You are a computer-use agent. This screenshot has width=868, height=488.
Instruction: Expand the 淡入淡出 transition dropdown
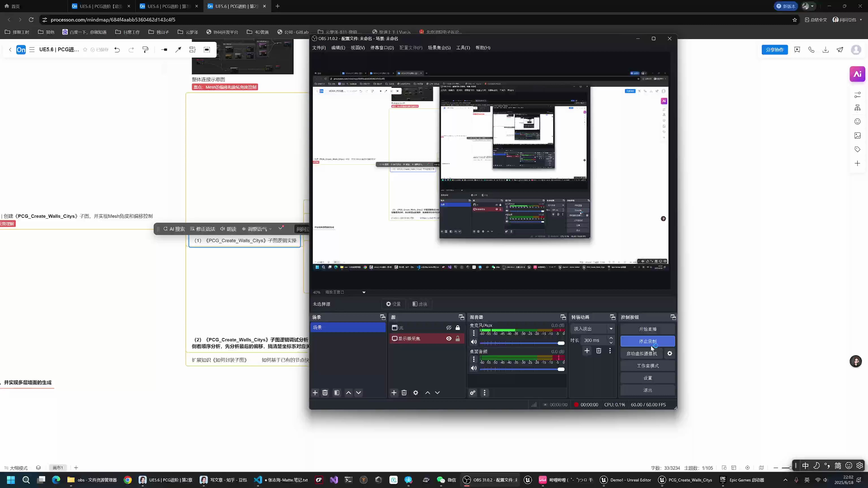(611, 329)
